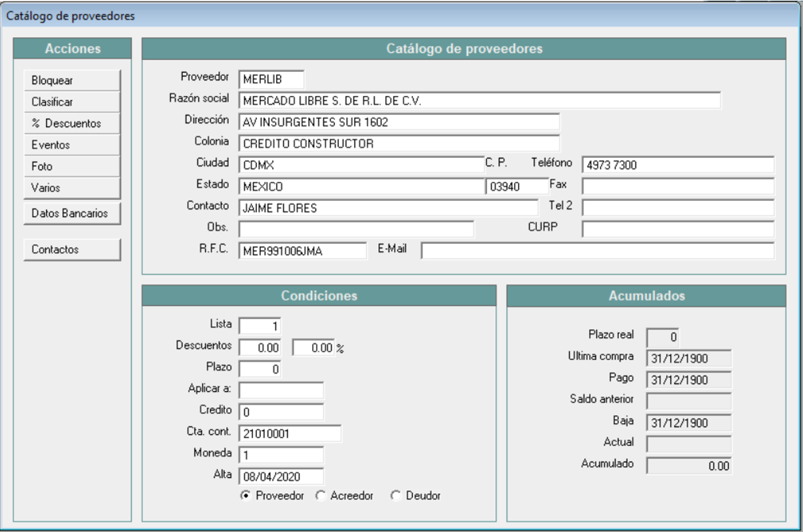Open the Eventos action

pyautogui.click(x=72, y=145)
